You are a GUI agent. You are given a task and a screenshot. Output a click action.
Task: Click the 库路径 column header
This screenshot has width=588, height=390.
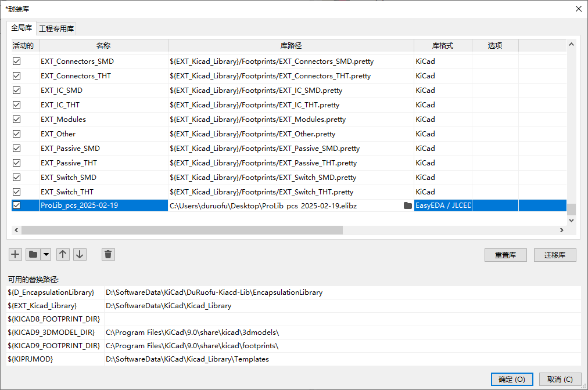coord(291,45)
